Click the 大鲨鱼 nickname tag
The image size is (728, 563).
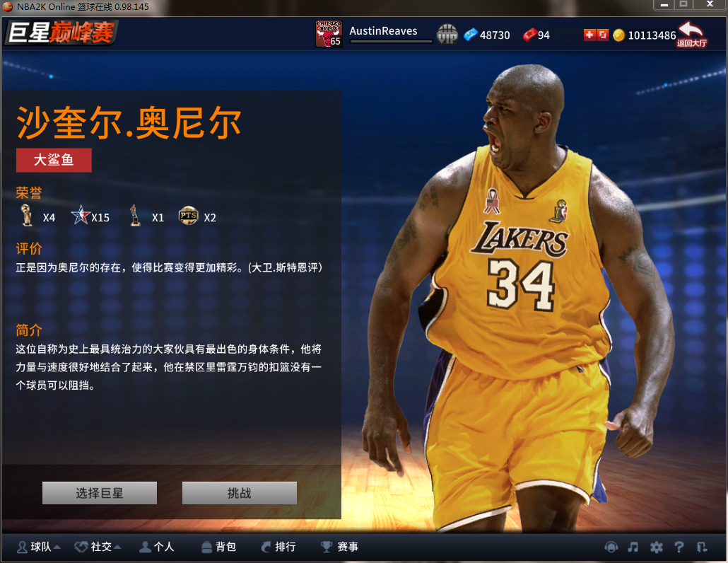click(54, 161)
